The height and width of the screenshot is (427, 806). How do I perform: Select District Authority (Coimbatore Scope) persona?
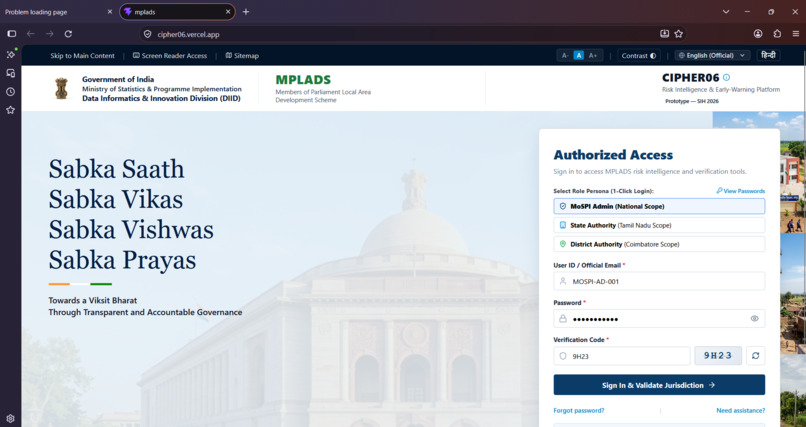659,244
